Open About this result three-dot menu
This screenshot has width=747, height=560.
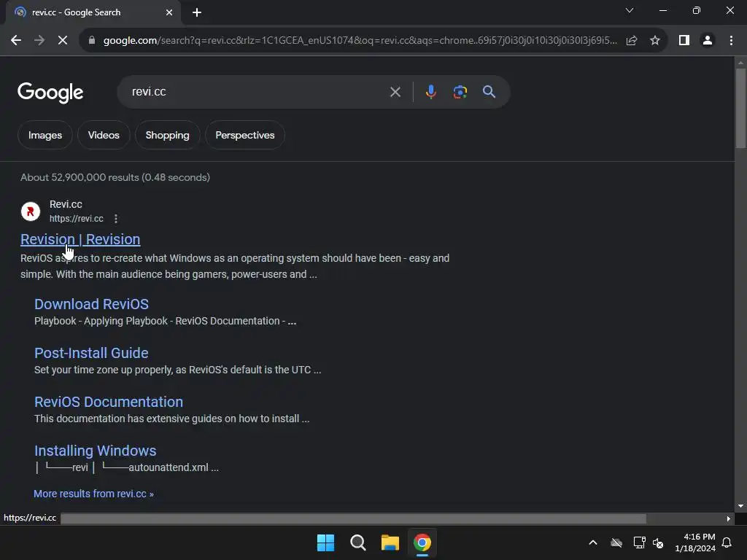[116, 219]
